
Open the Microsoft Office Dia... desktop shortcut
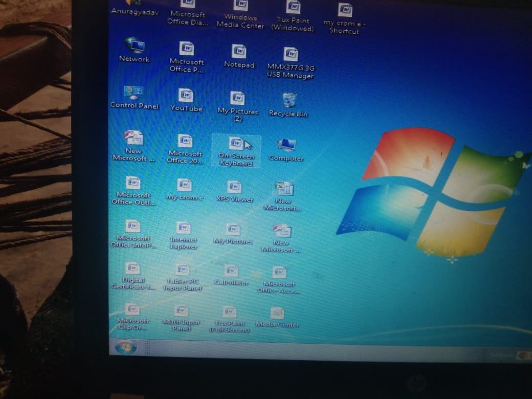tap(188, 13)
